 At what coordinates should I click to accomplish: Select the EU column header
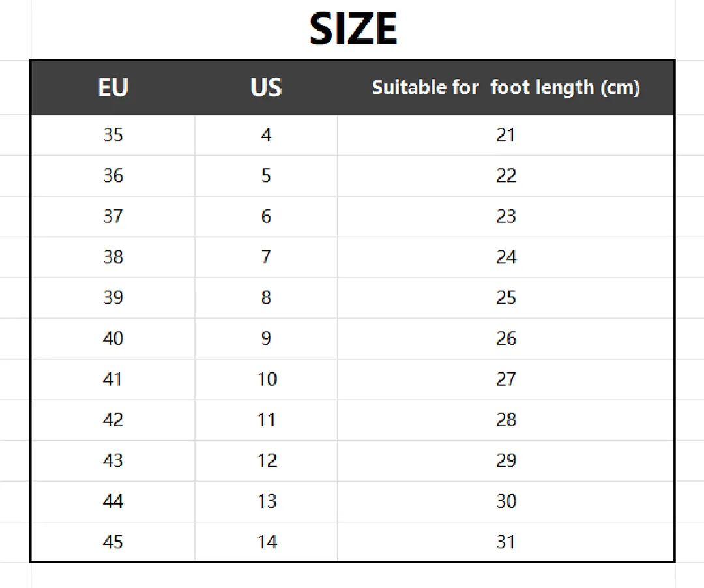[x=113, y=87]
